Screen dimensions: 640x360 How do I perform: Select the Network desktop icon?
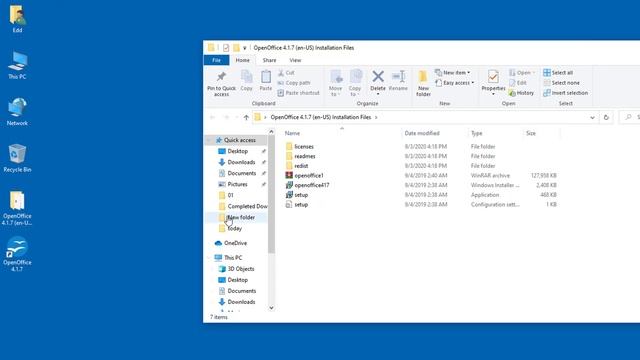coord(17,111)
